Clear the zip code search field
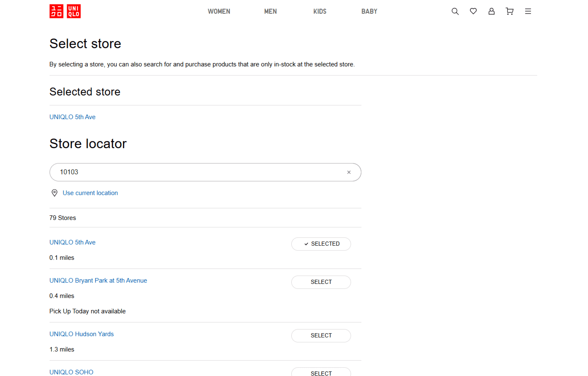 tap(349, 172)
